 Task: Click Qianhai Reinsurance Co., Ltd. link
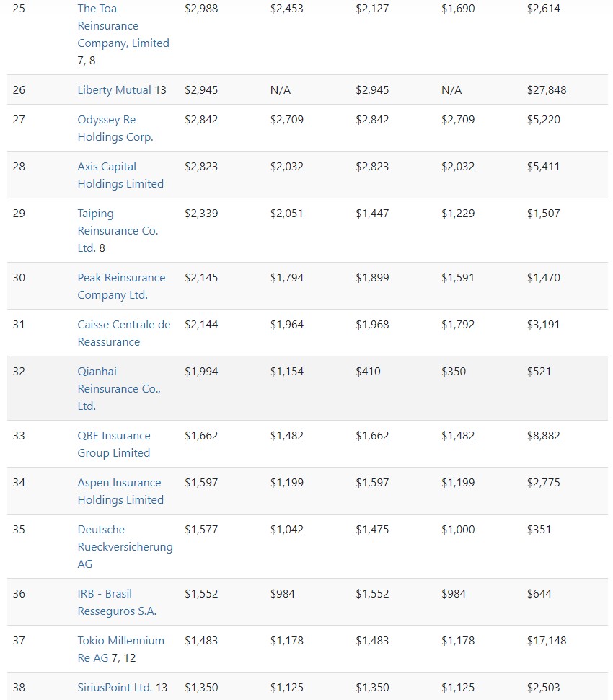click(119, 388)
